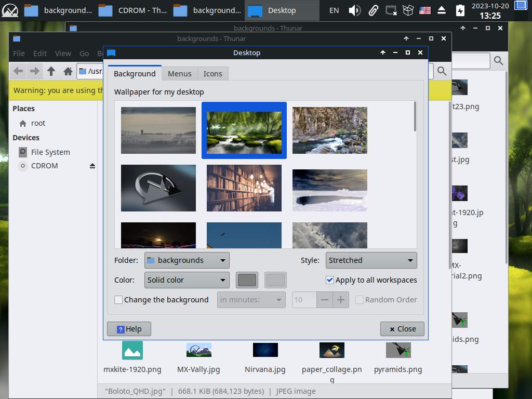532x399 pixels.
Task: Click the Help button
Action: (129, 329)
